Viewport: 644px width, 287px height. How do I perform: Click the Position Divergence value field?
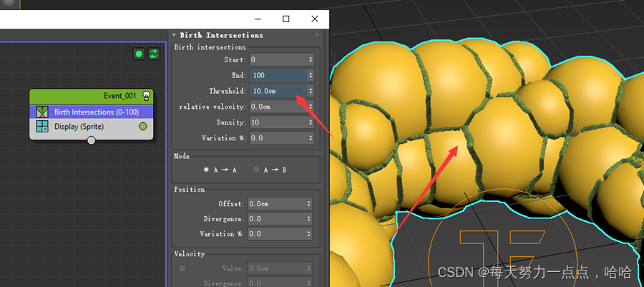[x=276, y=219]
